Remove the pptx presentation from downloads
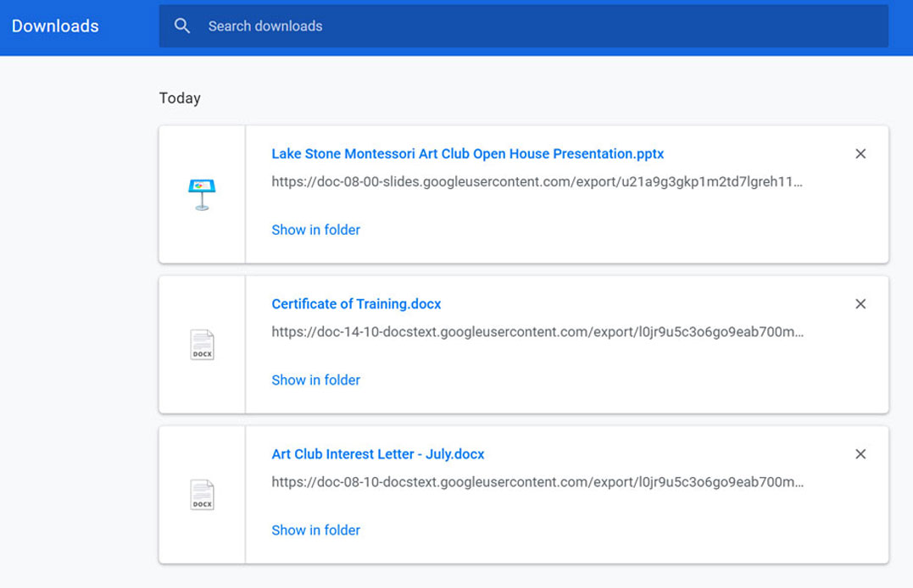 point(860,153)
